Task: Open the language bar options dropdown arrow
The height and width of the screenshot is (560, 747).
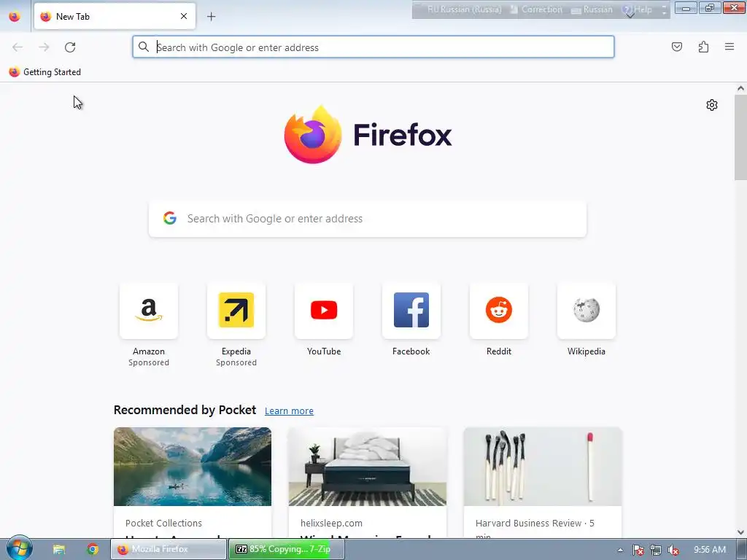Action: (x=664, y=12)
